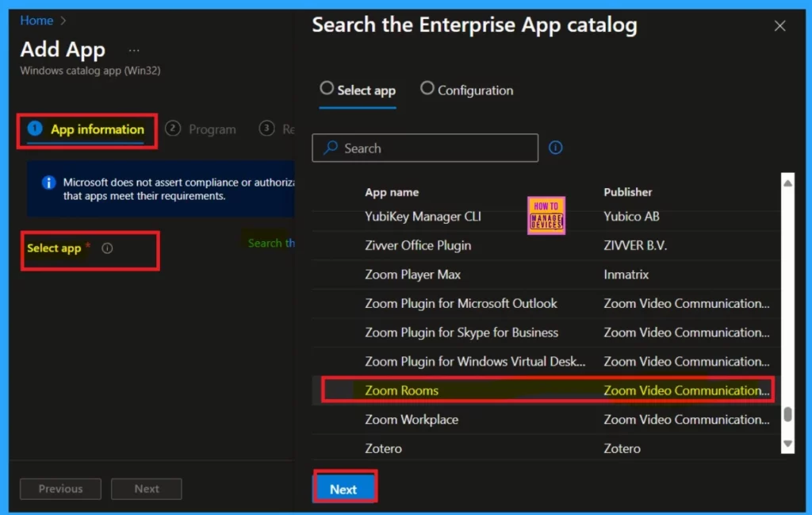Click the blue Next button in catalog panel
Image resolution: width=812 pixels, height=515 pixels.
(344, 489)
